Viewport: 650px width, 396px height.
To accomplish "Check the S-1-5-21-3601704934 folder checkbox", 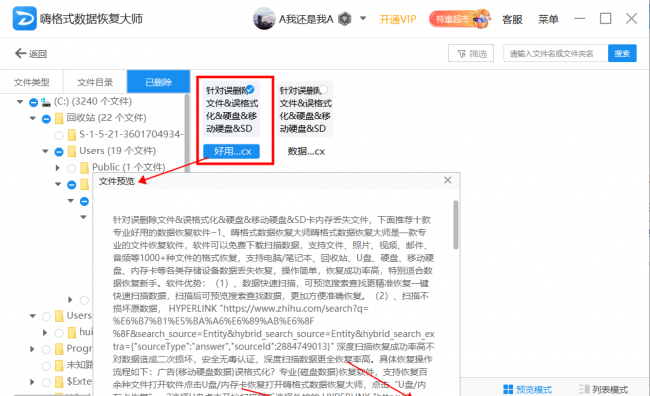I will click(59, 135).
